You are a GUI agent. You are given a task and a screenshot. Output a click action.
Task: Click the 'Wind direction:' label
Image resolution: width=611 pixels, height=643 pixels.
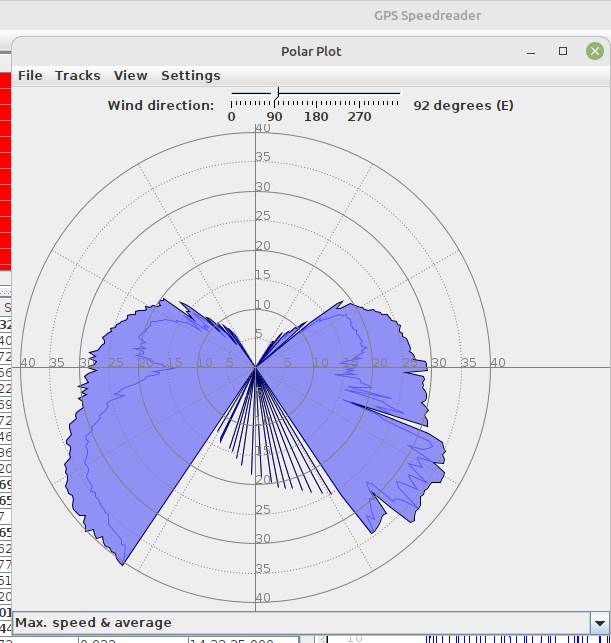(x=160, y=105)
